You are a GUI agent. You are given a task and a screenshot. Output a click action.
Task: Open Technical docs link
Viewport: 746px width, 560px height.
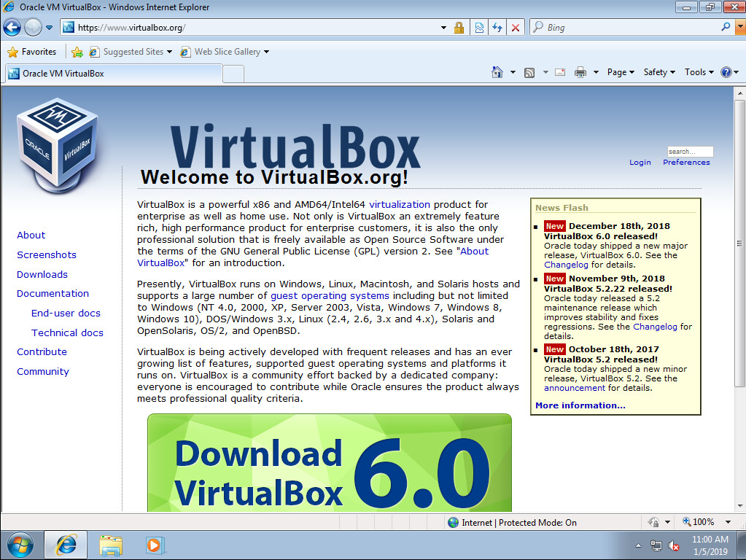[67, 332]
